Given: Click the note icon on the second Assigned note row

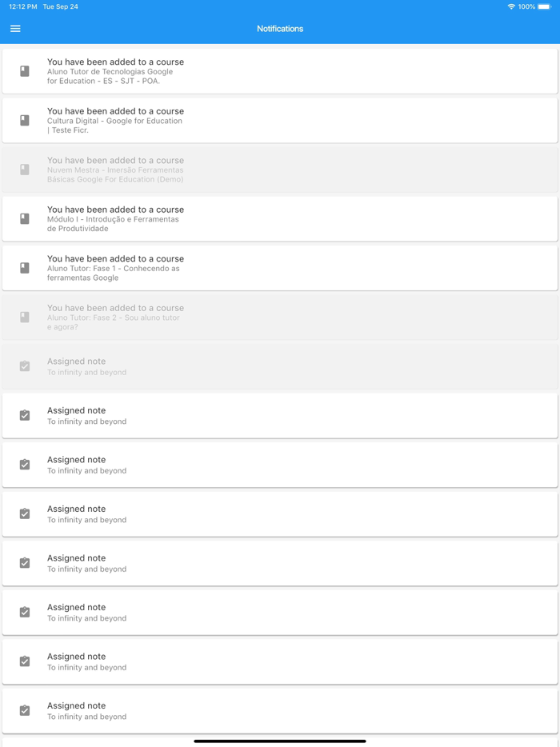Looking at the screenshot, I should [23, 464].
